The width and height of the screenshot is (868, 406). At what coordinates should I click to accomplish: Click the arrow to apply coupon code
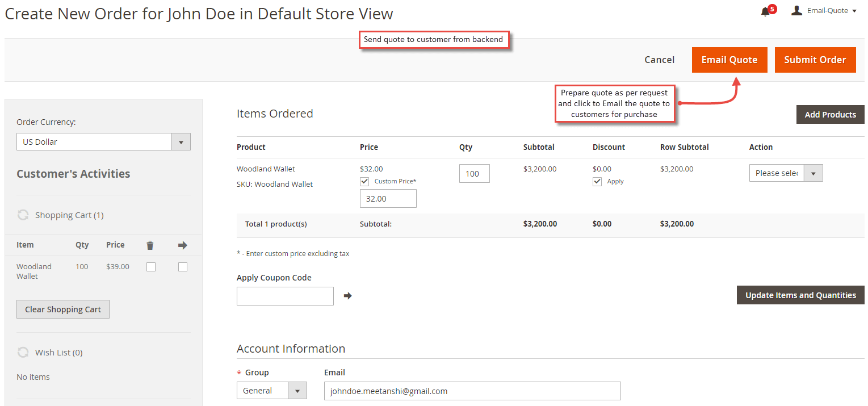[348, 295]
